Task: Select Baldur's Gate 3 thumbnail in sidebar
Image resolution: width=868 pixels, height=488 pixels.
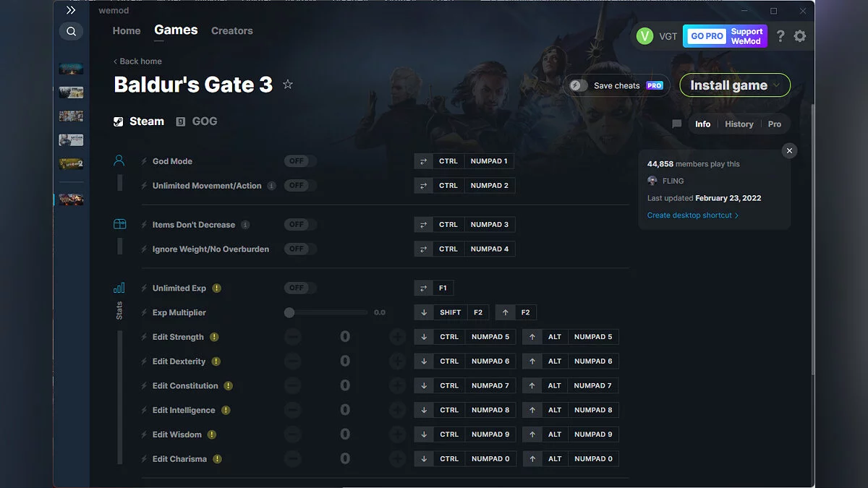Action: (71, 199)
